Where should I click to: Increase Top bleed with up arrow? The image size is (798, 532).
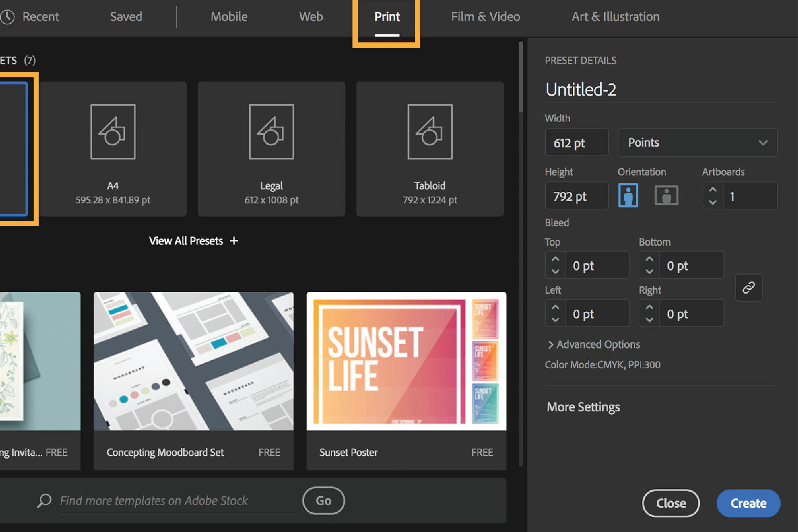tap(555, 259)
